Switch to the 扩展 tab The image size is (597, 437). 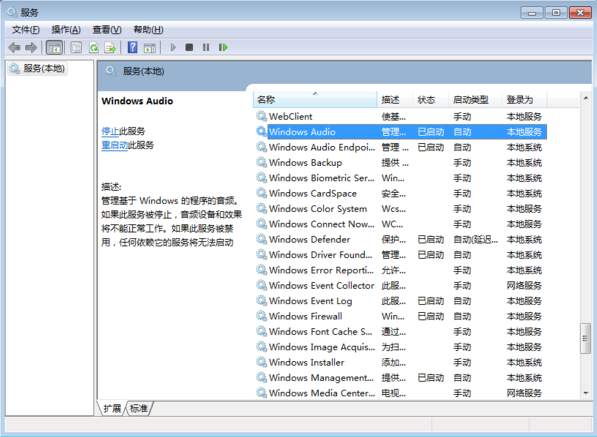tap(112, 408)
